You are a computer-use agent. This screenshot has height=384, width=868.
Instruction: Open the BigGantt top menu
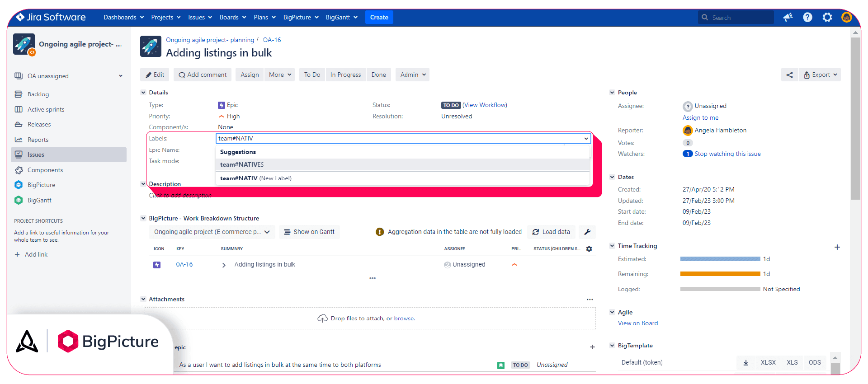click(341, 17)
